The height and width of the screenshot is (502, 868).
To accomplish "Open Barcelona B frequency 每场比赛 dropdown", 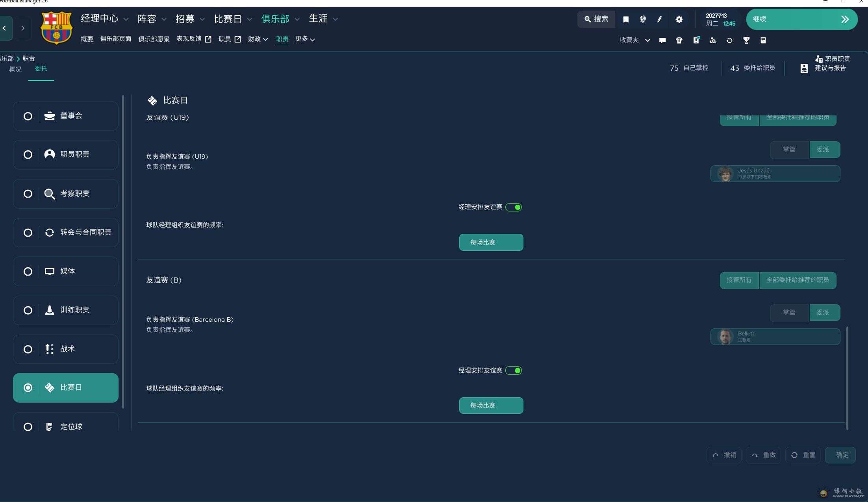I will coord(491,406).
